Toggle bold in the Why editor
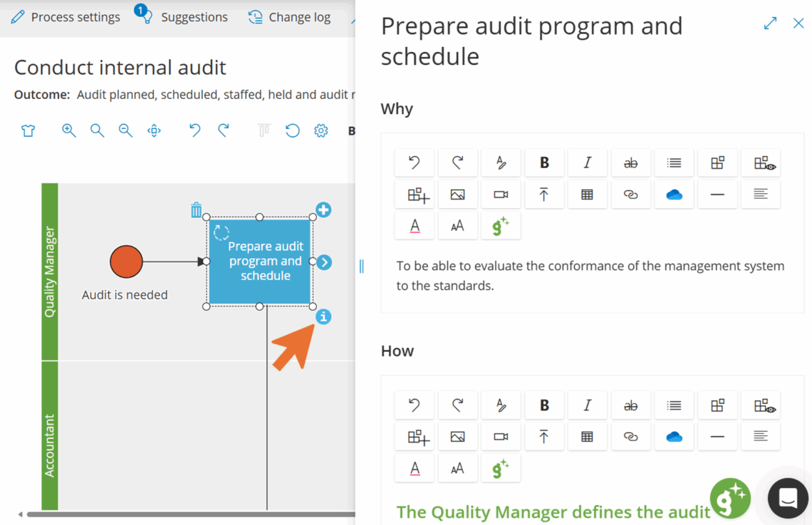Viewport: 812px width, 525px height. click(544, 163)
